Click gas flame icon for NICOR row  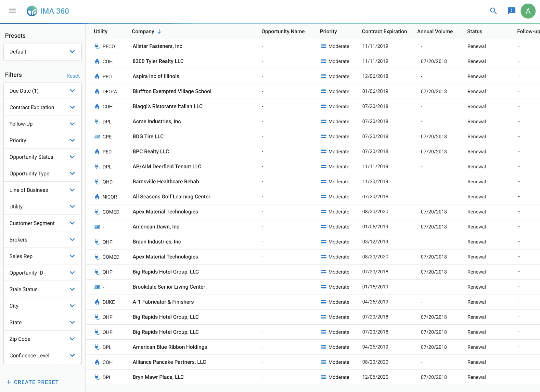[97, 197]
